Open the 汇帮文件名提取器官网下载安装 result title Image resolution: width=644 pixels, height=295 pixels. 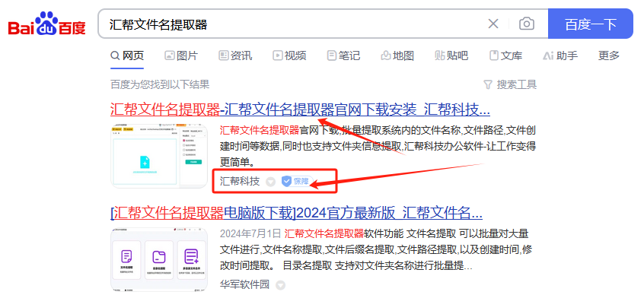click(300, 109)
